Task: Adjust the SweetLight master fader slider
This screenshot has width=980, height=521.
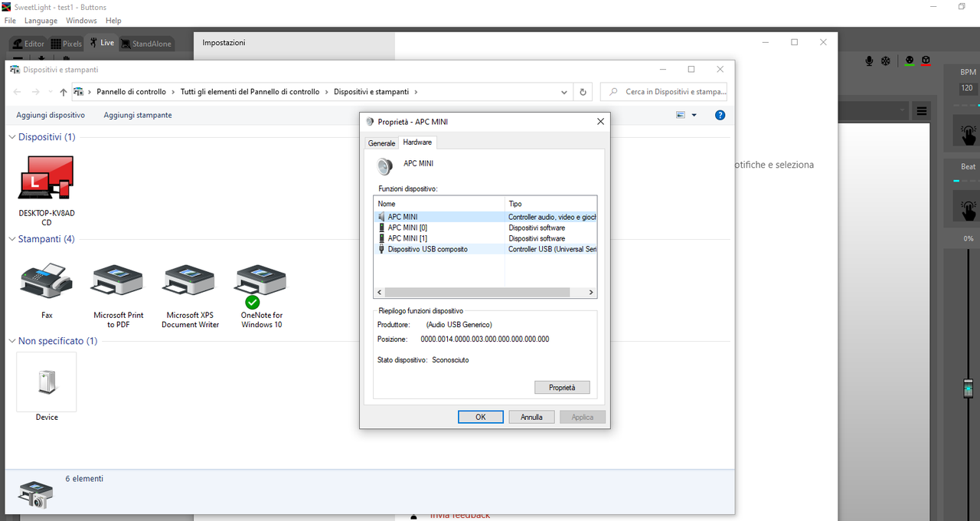Action: pyautogui.click(x=968, y=389)
